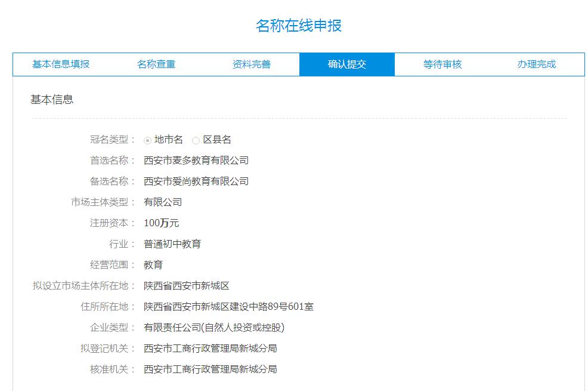Click the 拟设立市场主体所在地 field label
Screen dimensions: 588x391
pyautogui.click(x=83, y=286)
